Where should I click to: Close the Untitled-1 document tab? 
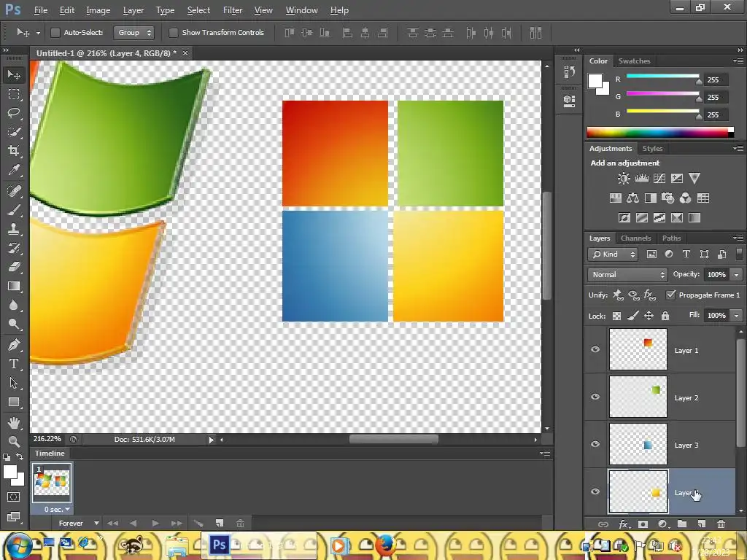pyautogui.click(x=185, y=52)
